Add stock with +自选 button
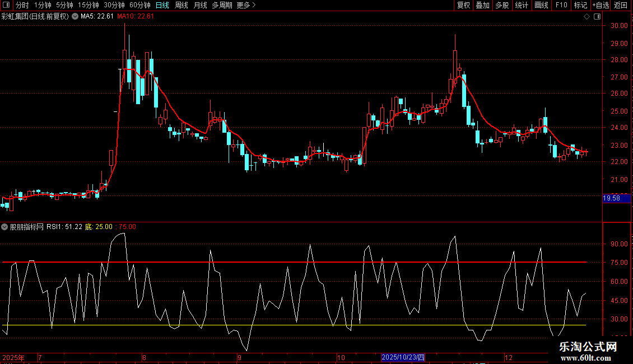Viewport: 633px width, 364px height. point(601,5)
